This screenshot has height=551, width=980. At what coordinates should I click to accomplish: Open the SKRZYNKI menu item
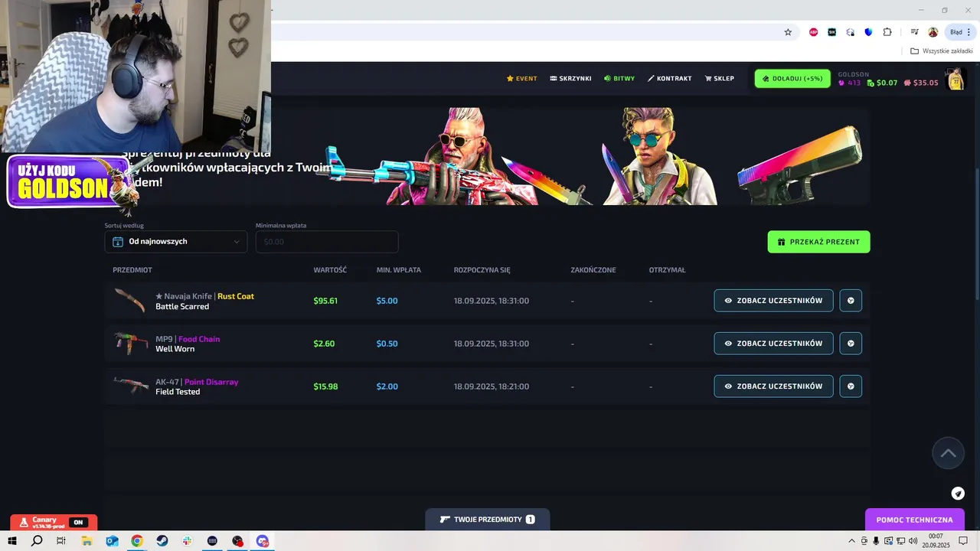[x=570, y=78]
